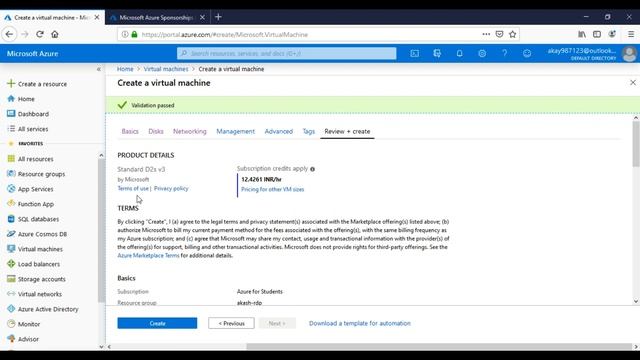Open Virtual machines in sidebar

35,249
